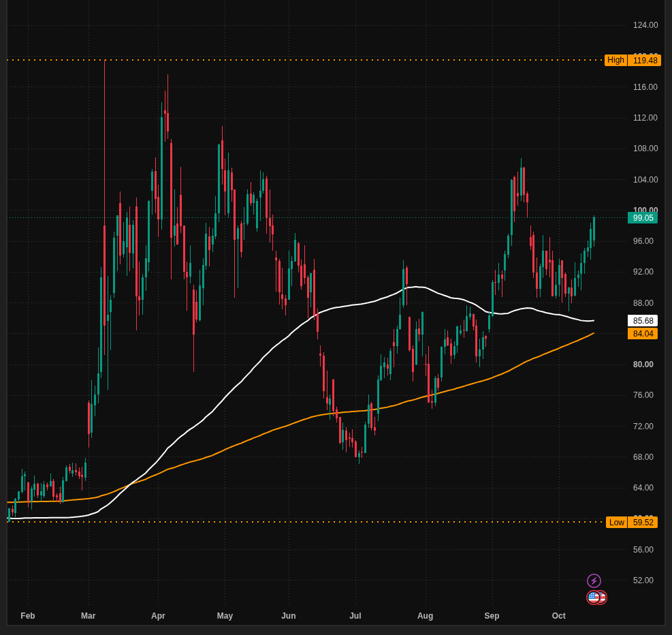Click the 68.00 price axis label
Viewport: 672px width, 635px height.
(x=643, y=457)
